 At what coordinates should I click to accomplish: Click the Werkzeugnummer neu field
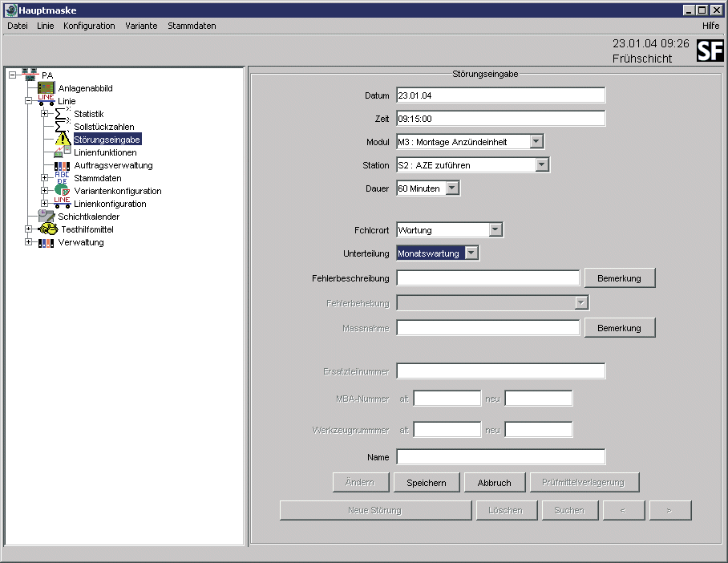(x=539, y=429)
